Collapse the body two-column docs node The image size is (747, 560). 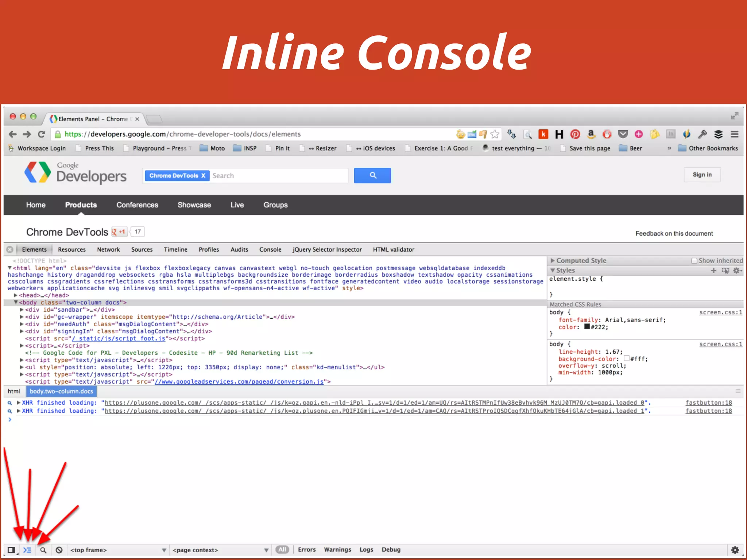pyautogui.click(x=16, y=302)
